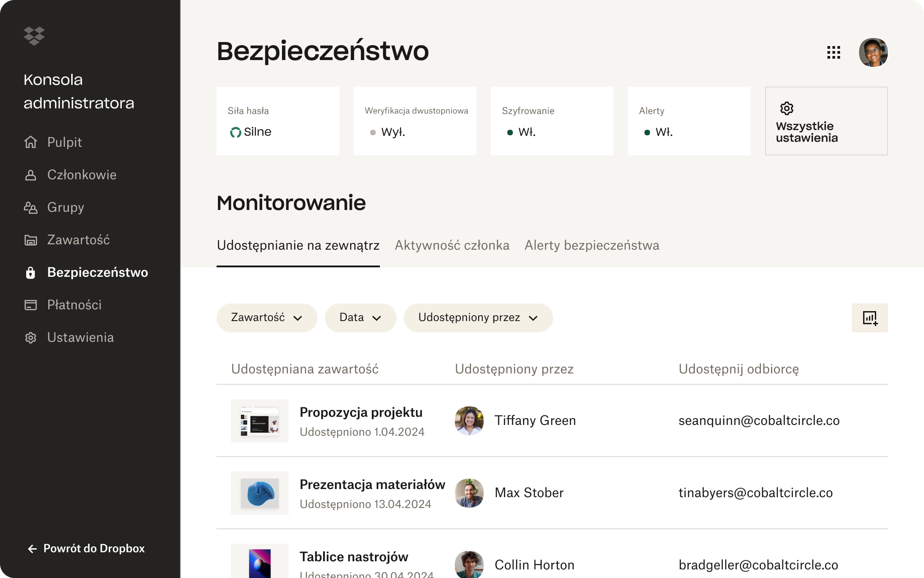Click Collin Horton's avatar
Screen dimensions: 924x578
coord(469,564)
